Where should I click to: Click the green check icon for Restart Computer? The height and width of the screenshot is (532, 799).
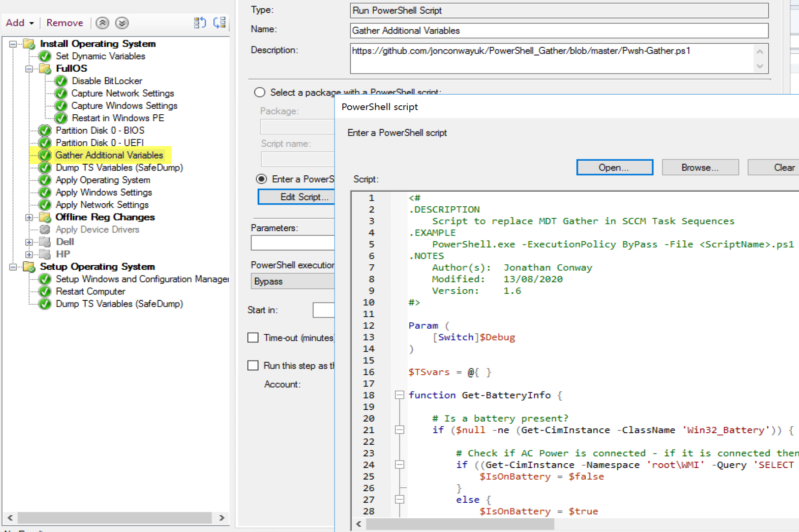point(45,291)
